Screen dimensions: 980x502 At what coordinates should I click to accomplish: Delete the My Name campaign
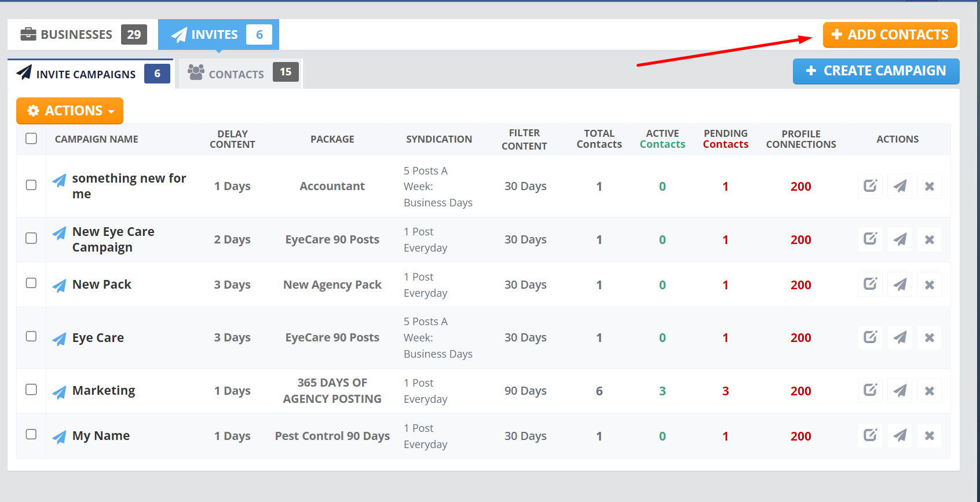tap(929, 436)
